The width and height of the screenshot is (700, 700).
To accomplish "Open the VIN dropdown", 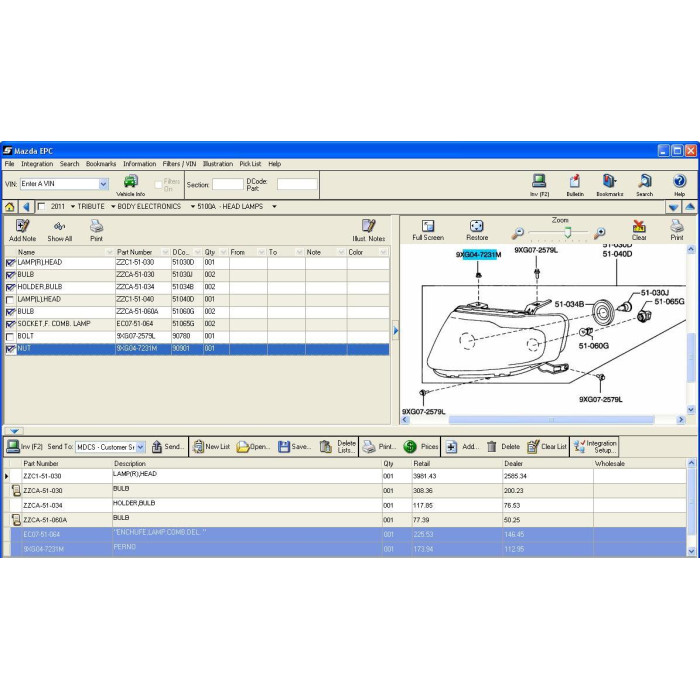I will (103, 184).
